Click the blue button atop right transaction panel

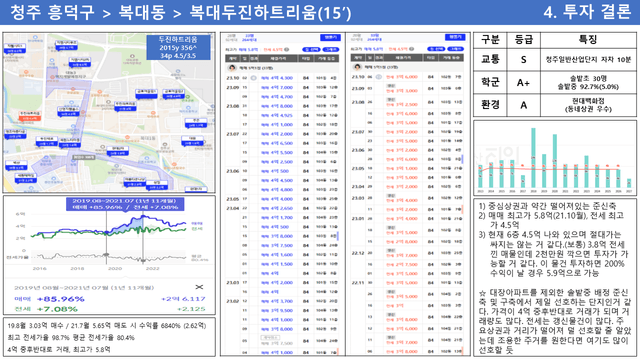pyautogui.click(x=455, y=37)
